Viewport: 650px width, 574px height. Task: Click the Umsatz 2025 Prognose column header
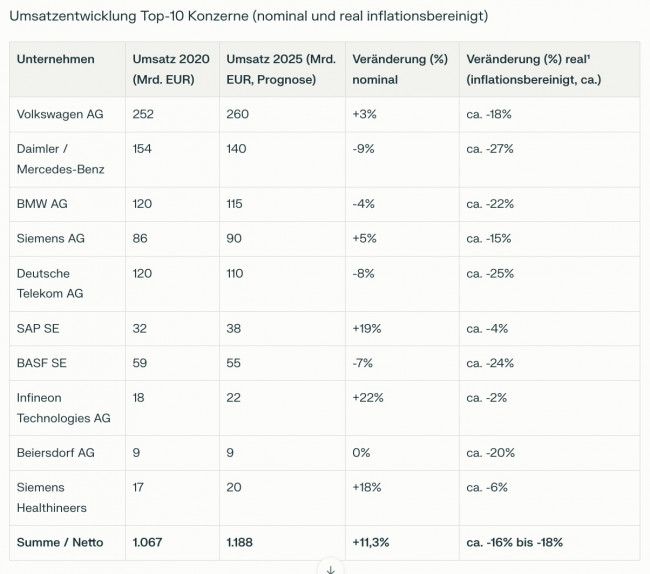pos(281,69)
